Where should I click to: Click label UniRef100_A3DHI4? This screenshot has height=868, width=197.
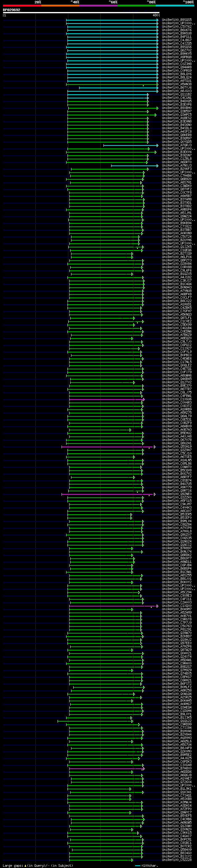point(177,806)
